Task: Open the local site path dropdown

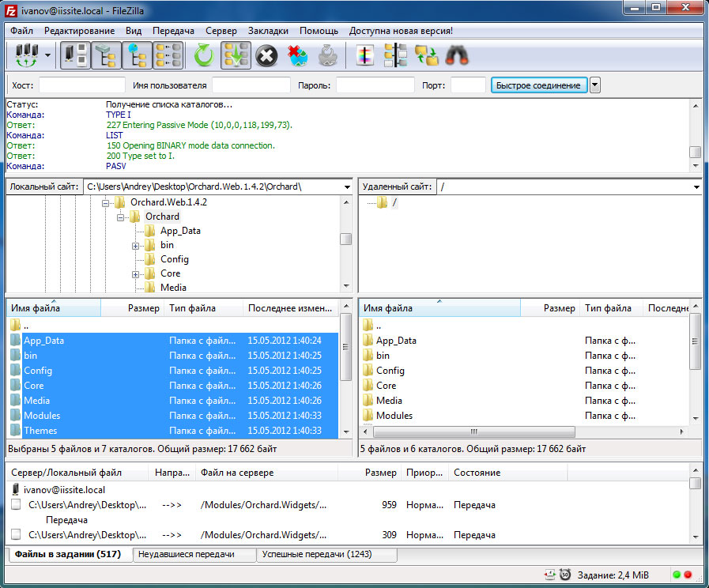Action: [347, 187]
